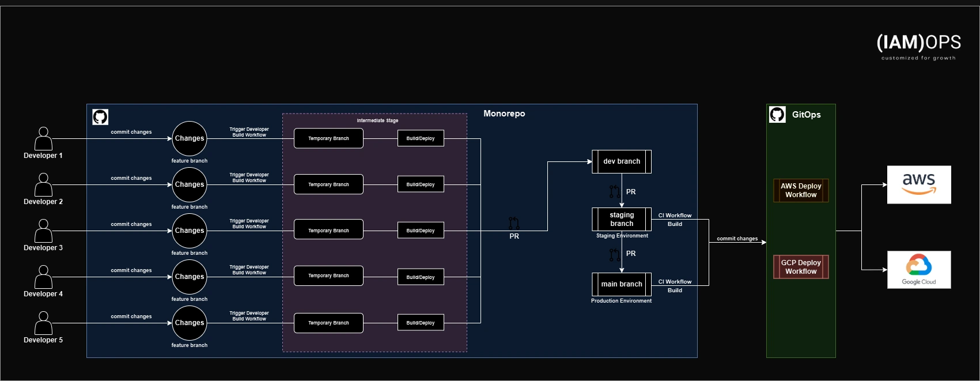Click Developer 2's commit changes label
The image size is (980, 381).
(131, 178)
